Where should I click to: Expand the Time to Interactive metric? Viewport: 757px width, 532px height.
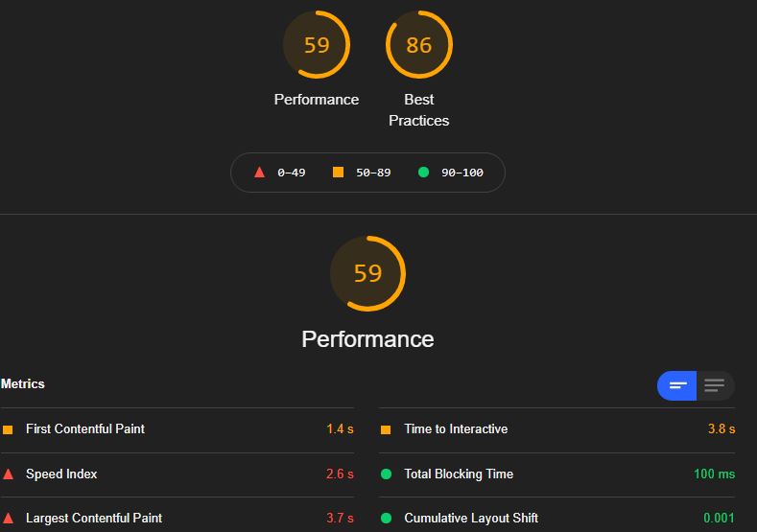[x=557, y=429]
